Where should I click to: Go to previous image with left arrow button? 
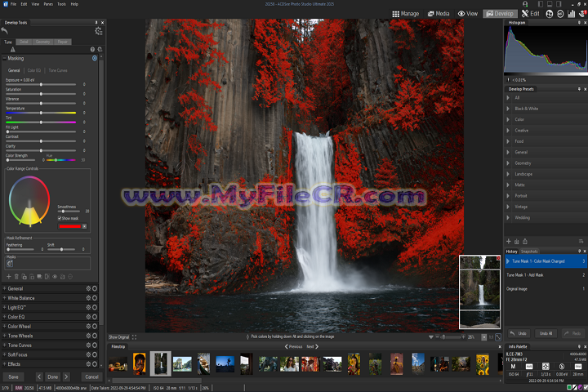[39, 376]
